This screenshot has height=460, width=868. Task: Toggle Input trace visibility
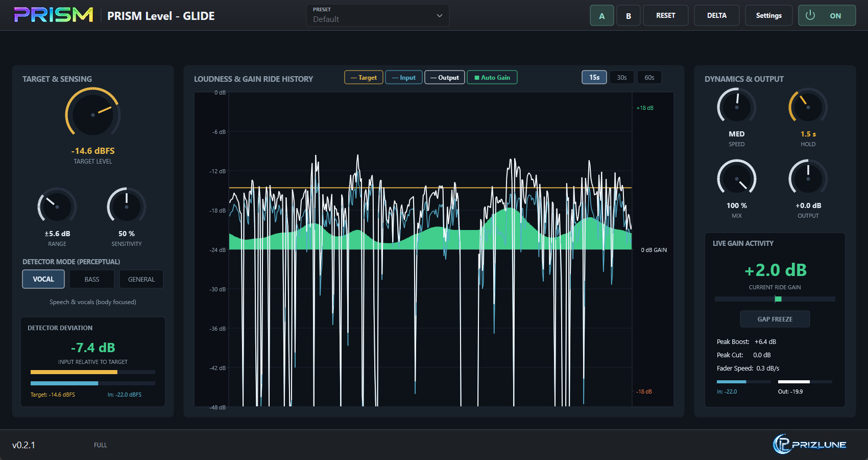pyautogui.click(x=404, y=77)
